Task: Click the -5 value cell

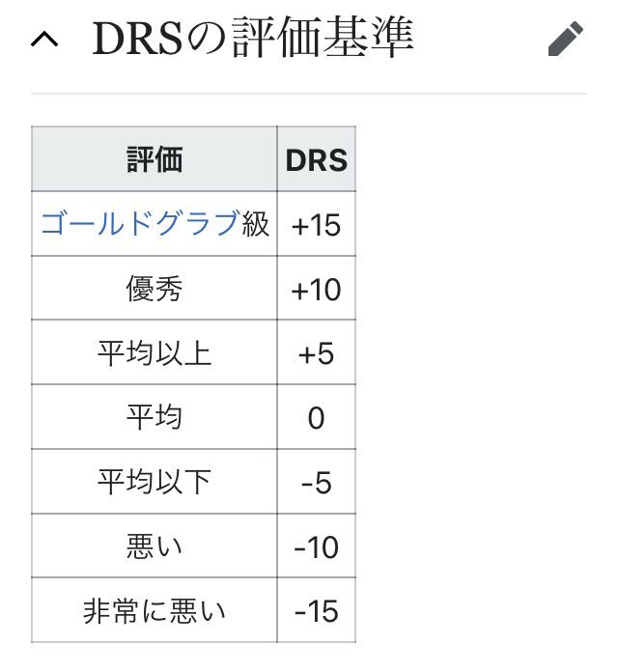Action: 317,482
